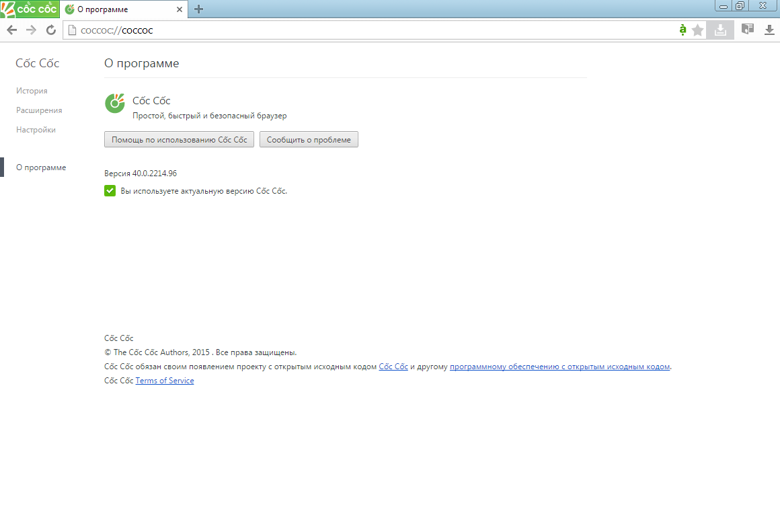780x532 pixels.
Task: Click the green update status checkmark icon
Action: coord(110,190)
